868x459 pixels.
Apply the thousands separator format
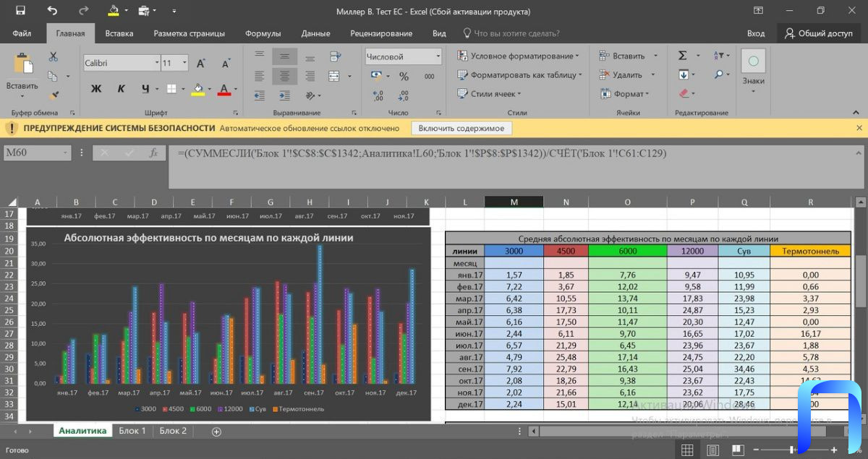pyautogui.click(x=429, y=76)
